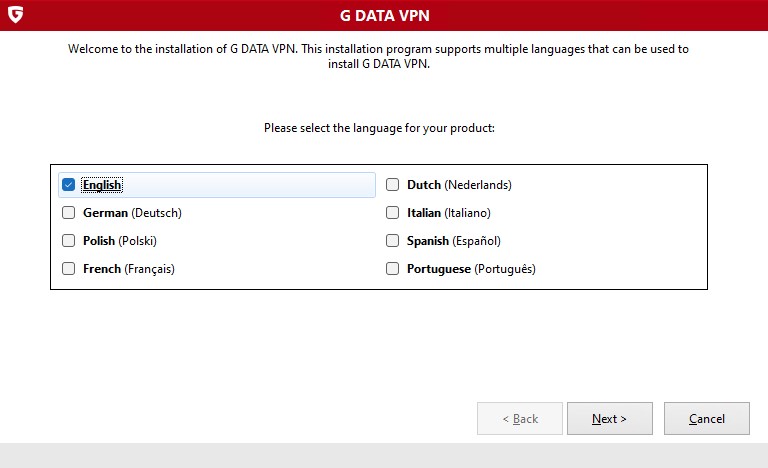Uncheck the English language checkbox

(69, 185)
